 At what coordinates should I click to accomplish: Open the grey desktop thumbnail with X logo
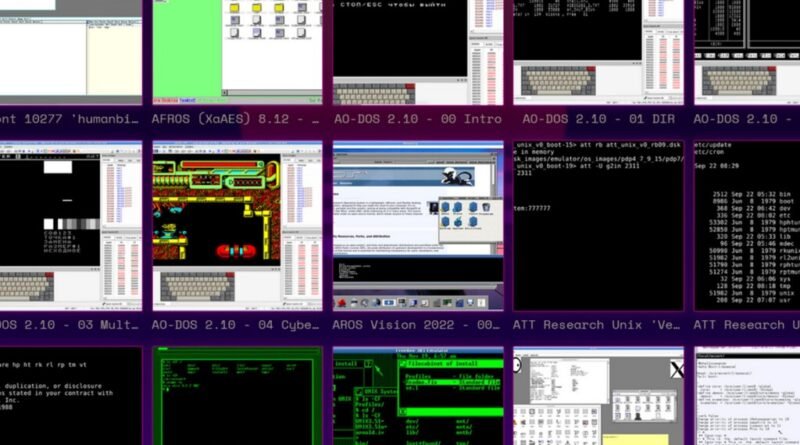pos(598,396)
